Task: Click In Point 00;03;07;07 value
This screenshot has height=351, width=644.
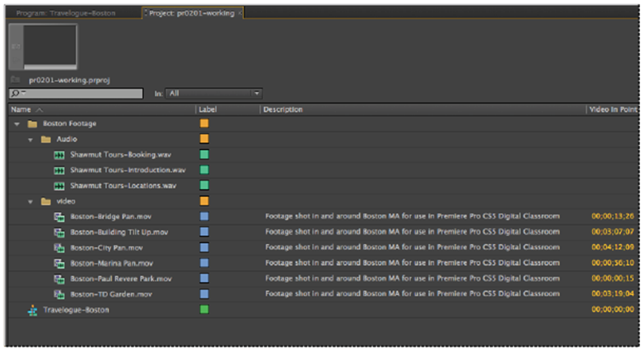Action: [612, 232]
